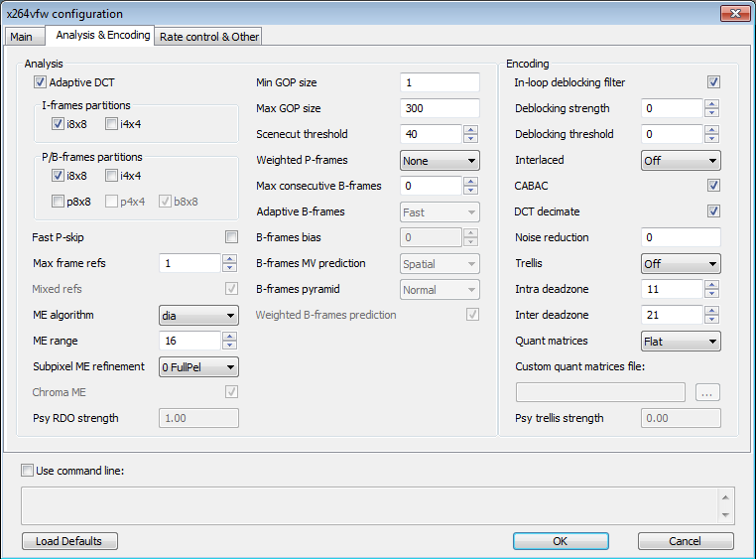
Task: Disable the CABAC checkbox
Action: (x=713, y=186)
